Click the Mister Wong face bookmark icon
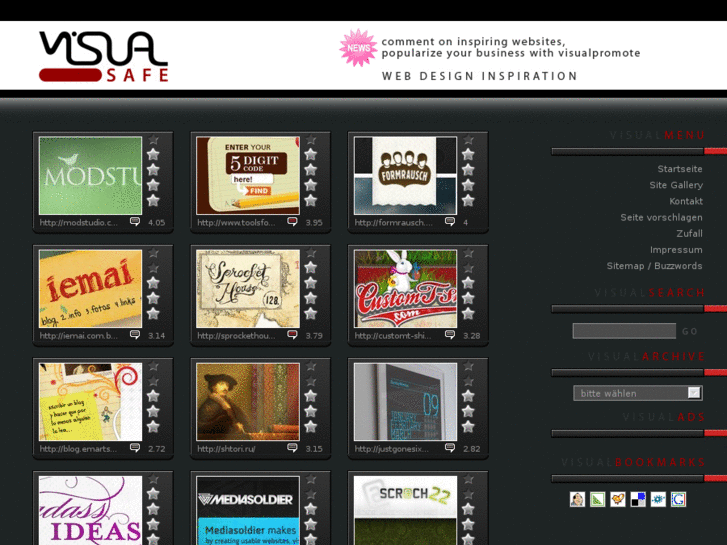 pyautogui.click(x=577, y=500)
